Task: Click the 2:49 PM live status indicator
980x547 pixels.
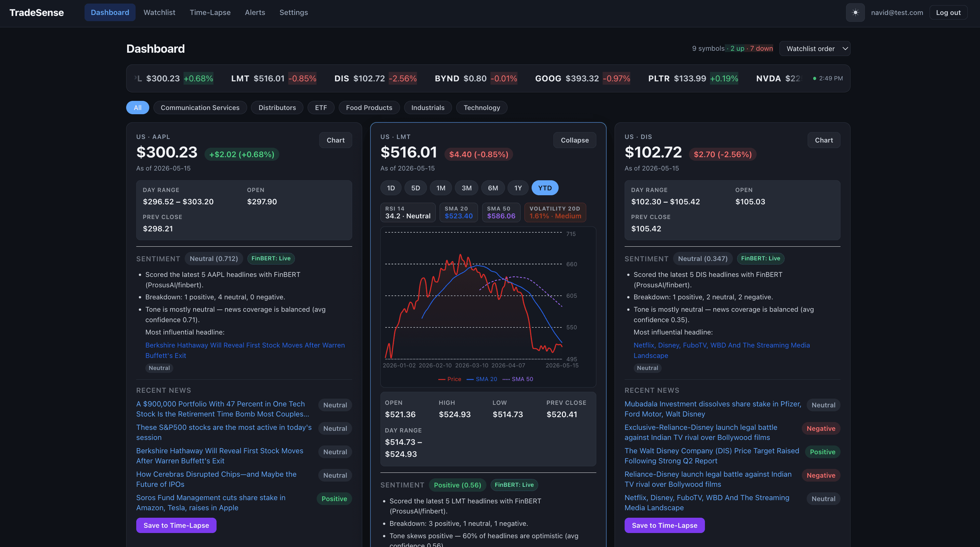Action: click(828, 78)
